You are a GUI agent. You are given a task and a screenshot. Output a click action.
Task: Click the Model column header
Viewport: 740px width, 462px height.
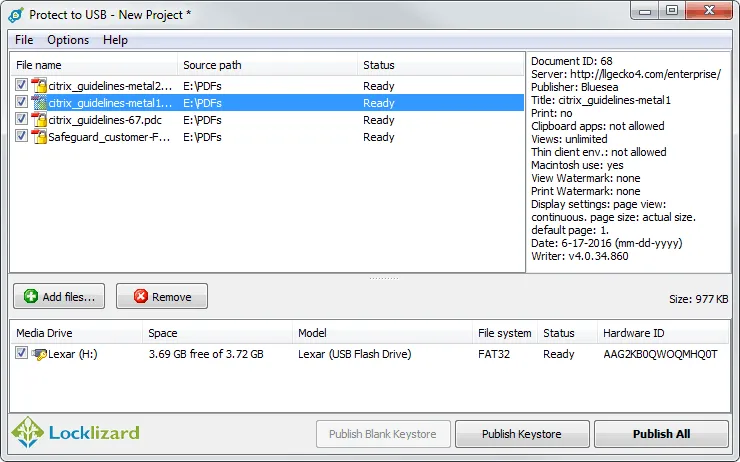coord(382,333)
